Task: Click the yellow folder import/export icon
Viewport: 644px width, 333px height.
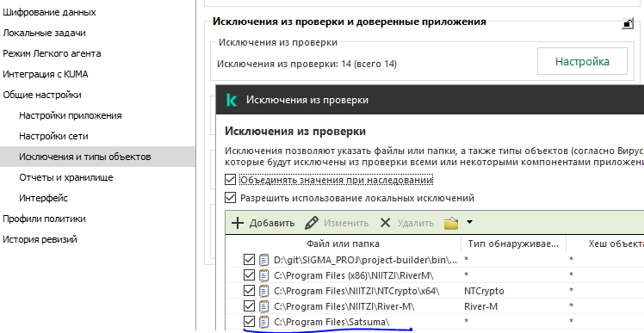Action: [x=451, y=224]
